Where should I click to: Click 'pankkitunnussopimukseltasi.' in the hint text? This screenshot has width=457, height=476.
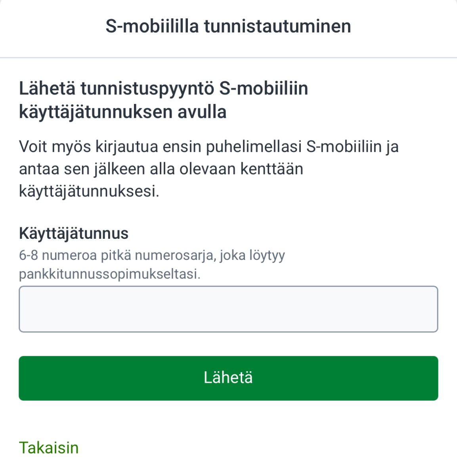pos(110,274)
